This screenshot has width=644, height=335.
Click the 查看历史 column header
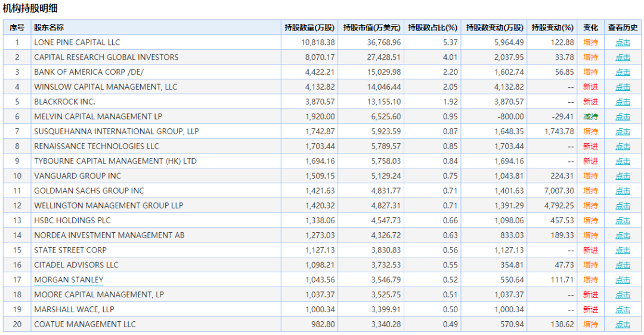623,27
